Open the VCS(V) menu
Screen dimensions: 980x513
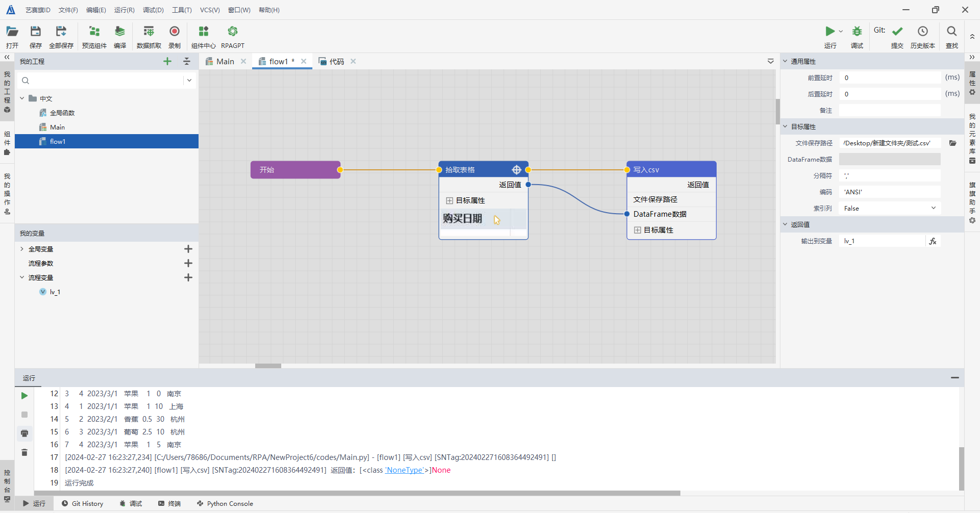point(210,10)
